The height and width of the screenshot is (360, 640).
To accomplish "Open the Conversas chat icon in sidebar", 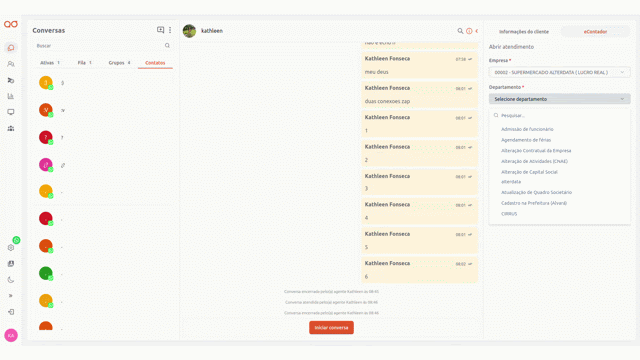I will click(x=11, y=48).
